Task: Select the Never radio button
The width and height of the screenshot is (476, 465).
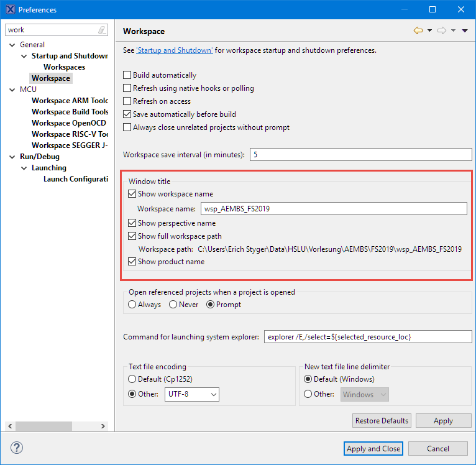Action: pos(173,305)
